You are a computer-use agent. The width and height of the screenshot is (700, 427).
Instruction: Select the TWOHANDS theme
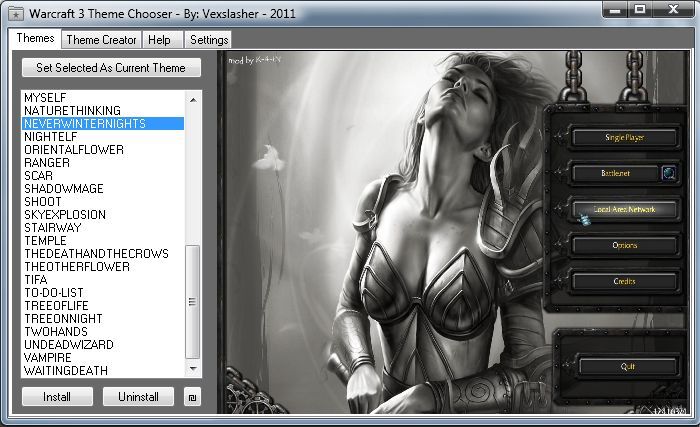point(103,331)
